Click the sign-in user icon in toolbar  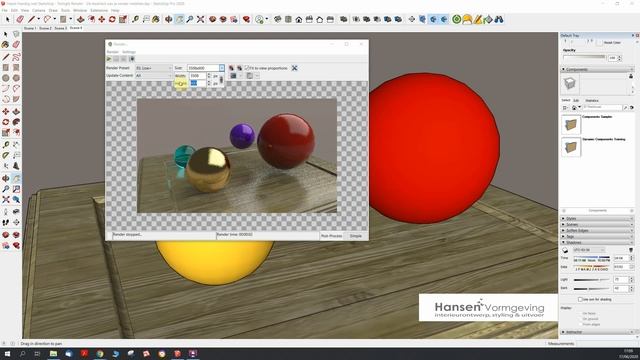259,19
